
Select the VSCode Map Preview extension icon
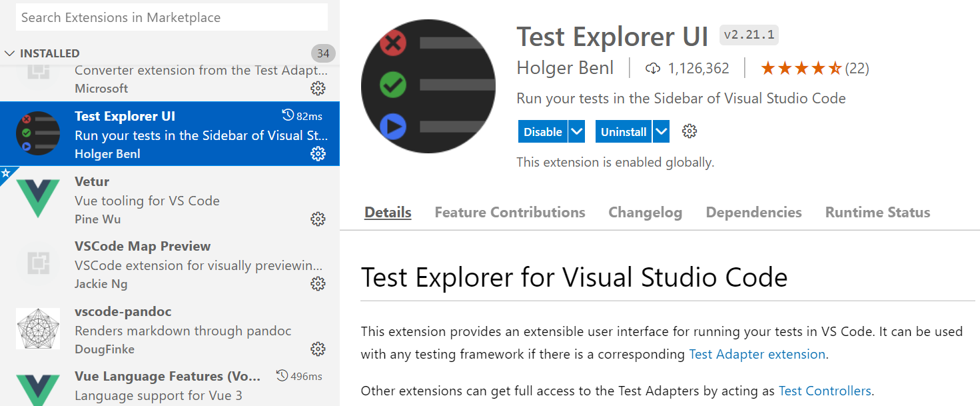[38, 263]
